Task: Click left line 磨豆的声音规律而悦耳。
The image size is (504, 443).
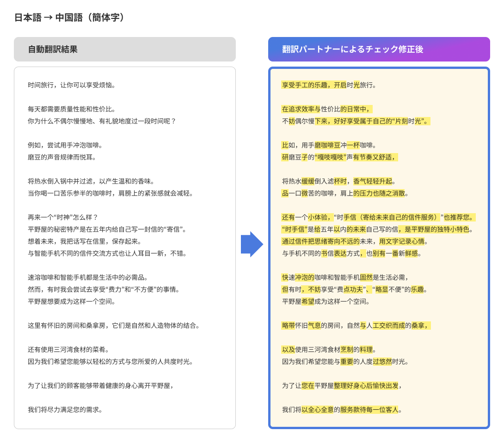Action: tap(62, 157)
